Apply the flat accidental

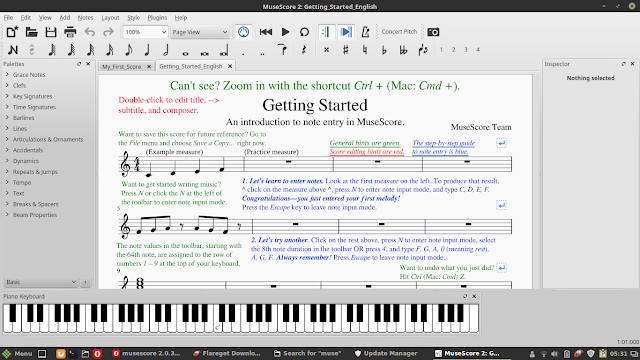point(384,50)
